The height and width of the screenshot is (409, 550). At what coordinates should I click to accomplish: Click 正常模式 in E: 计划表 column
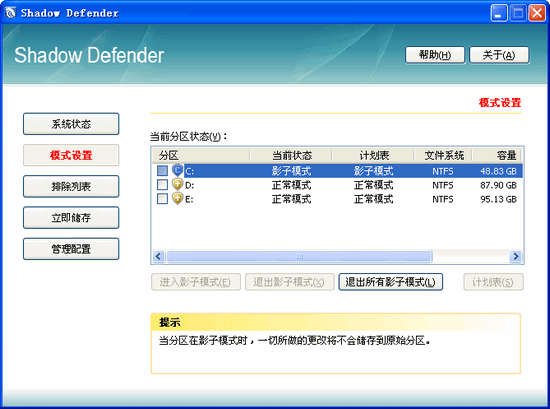tap(374, 199)
